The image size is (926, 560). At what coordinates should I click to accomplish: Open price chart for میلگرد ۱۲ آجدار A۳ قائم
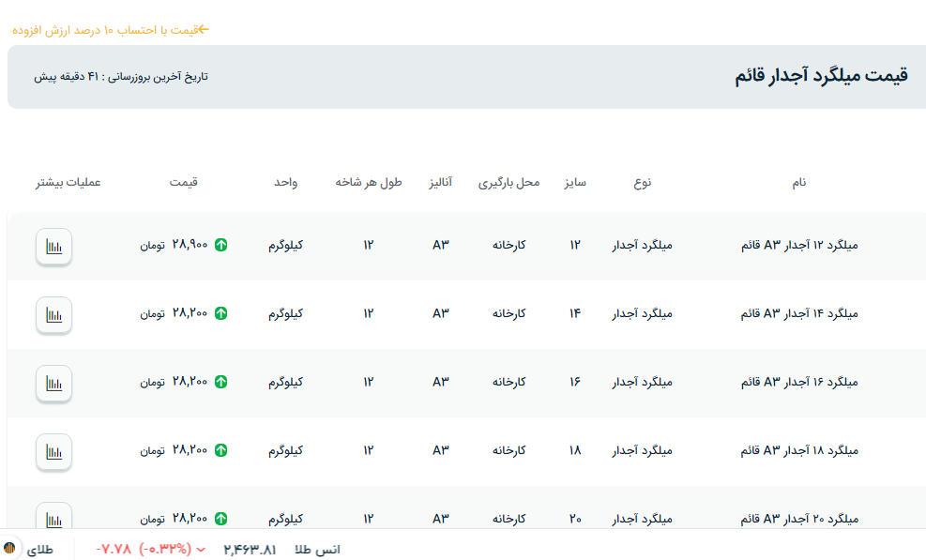pyautogui.click(x=53, y=247)
